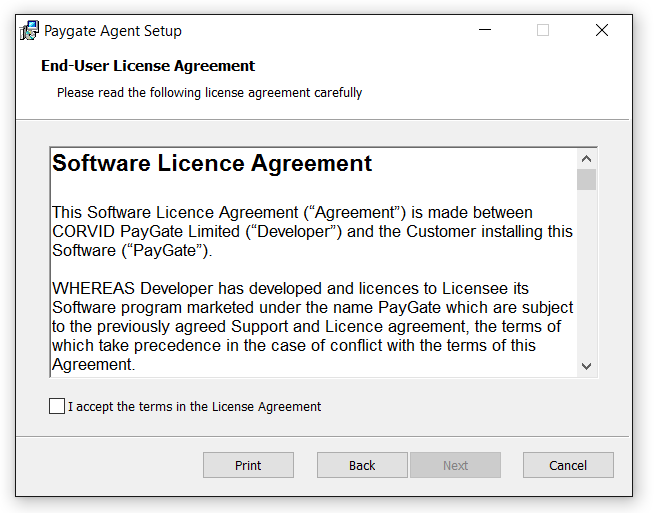Print the license agreement
Image resolution: width=663 pixels, height=513 pixels.
[248, 465]
